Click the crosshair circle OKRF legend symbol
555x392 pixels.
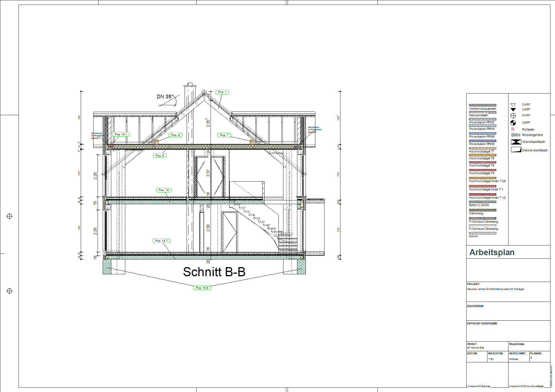click(513, 115)
